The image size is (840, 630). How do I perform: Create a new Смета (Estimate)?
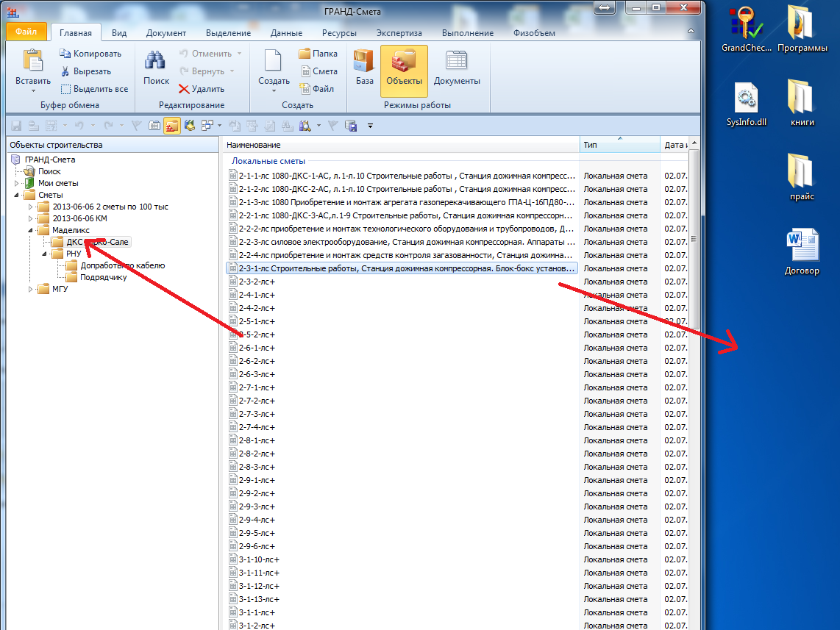point(318,71)
